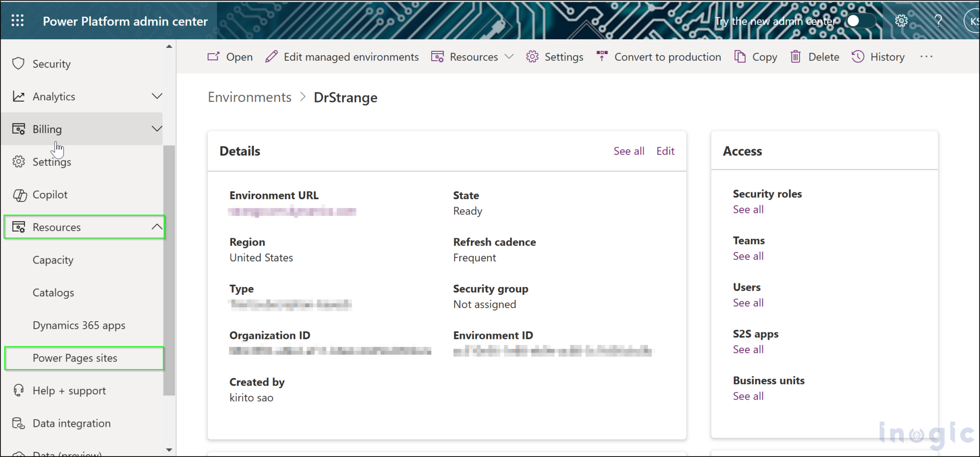Open the Help question mark icon
The width and height of the screenshot is (980, 457).
(938, 21)
